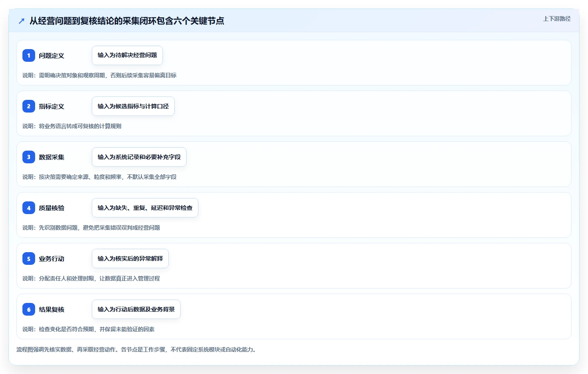Screen dimensions: 588x374
Task: Click the arrow icon beside the title
Action: [22, 21]
